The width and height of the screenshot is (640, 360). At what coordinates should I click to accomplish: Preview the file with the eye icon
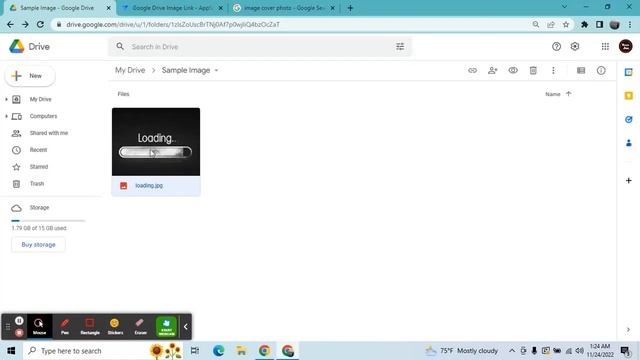click(513, 70)
